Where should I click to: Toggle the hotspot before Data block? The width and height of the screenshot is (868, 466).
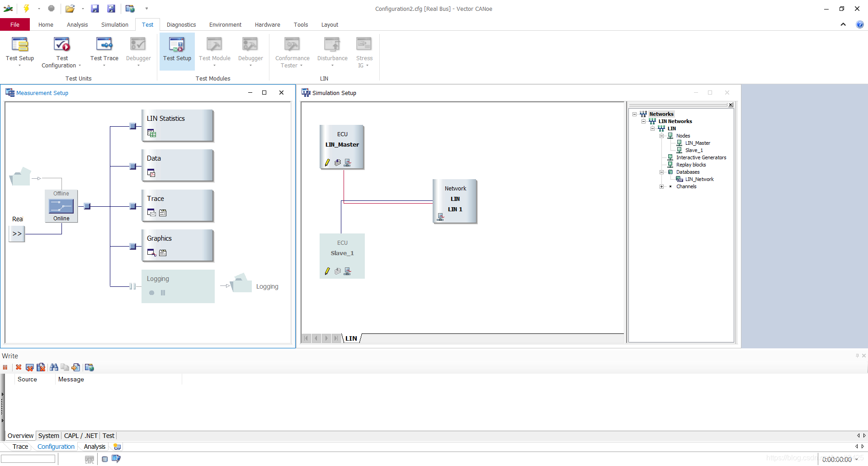point(133,166)
